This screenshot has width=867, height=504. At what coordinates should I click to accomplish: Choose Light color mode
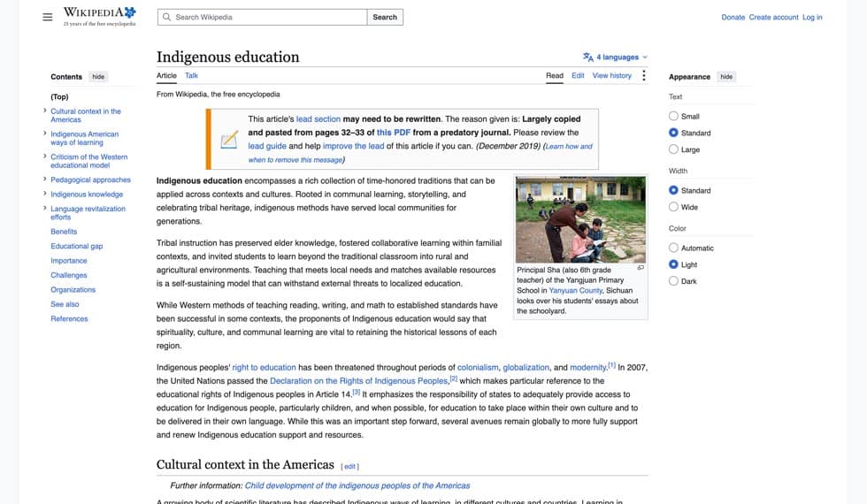pyautogui.click(x=673, y=264)
